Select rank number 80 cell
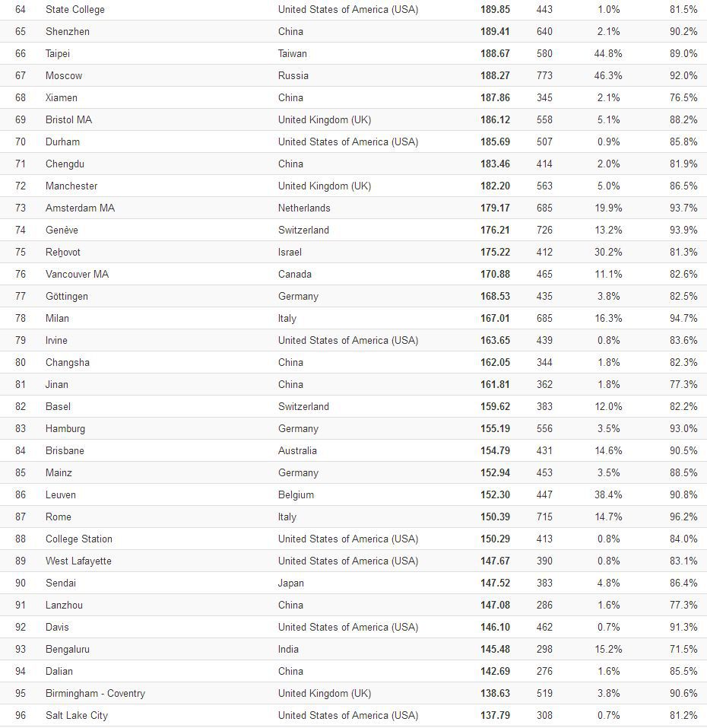The width and height of the screenshot is (707, 728). pyautogui.click(x=21, y=363)
